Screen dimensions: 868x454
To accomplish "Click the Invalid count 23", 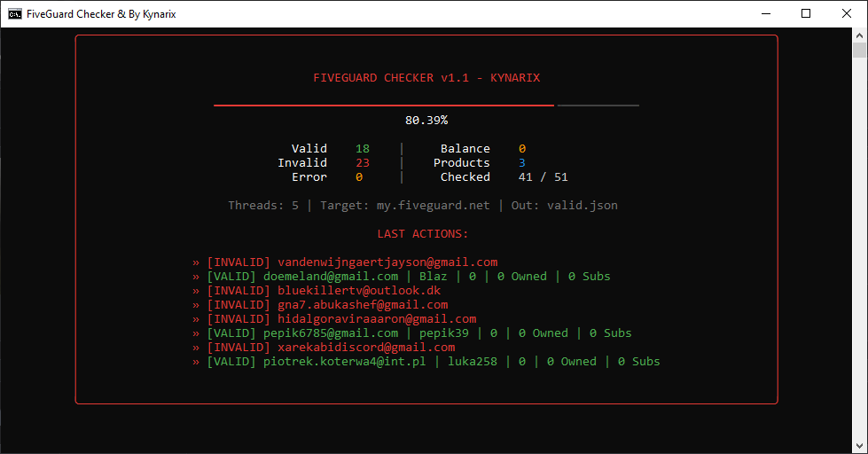I will [363, 163].
